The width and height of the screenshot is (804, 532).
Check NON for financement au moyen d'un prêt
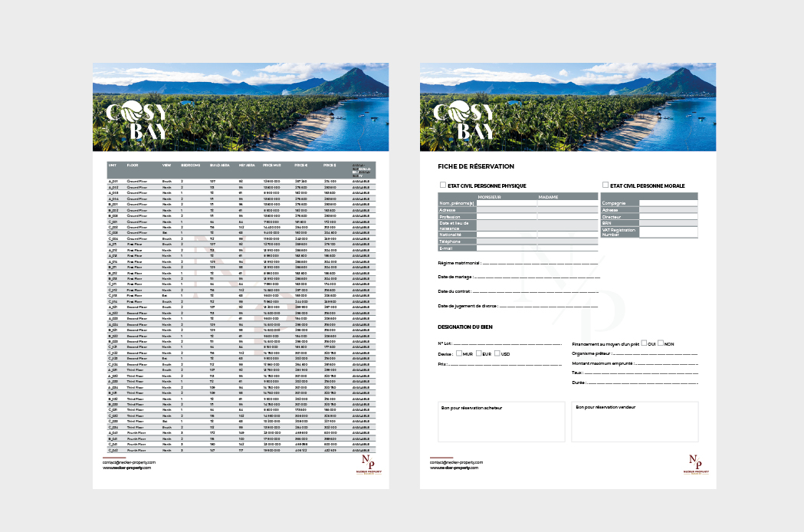(661, 343)
